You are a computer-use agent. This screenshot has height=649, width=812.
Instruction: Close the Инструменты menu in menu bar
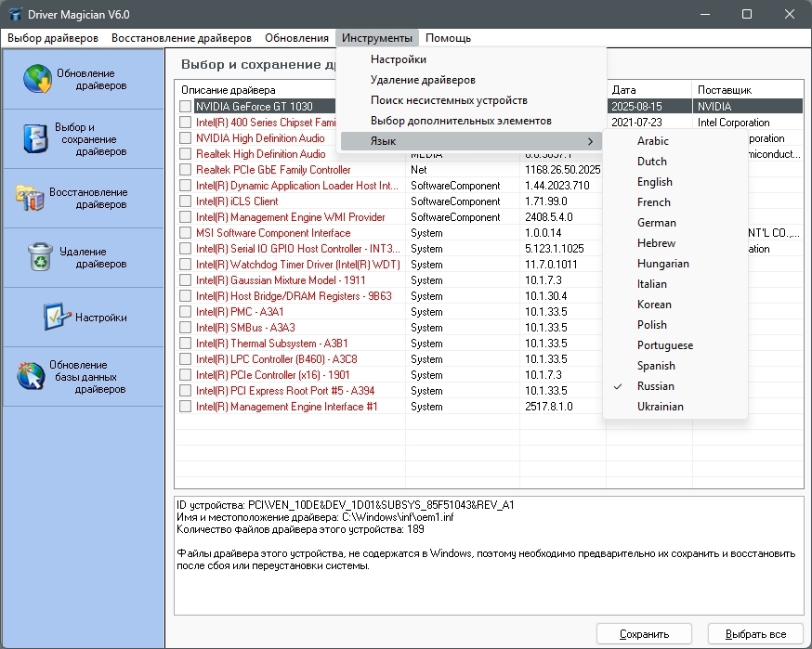pos(377,38)
